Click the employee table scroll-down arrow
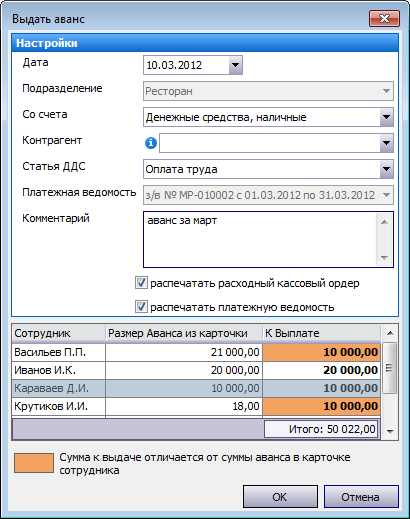This screenshot has height=519, width=410. (390, 431)
